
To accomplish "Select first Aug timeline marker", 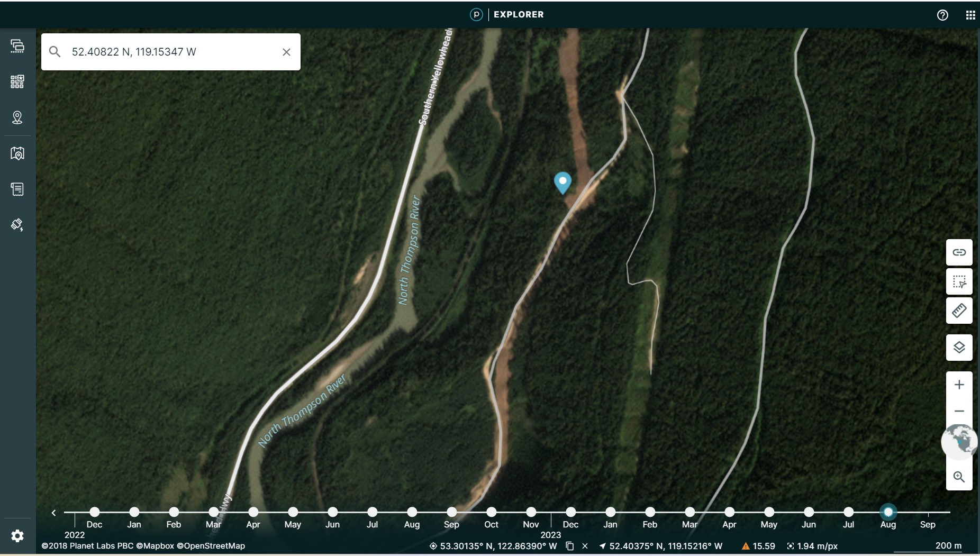I will [x=412, y=512].
